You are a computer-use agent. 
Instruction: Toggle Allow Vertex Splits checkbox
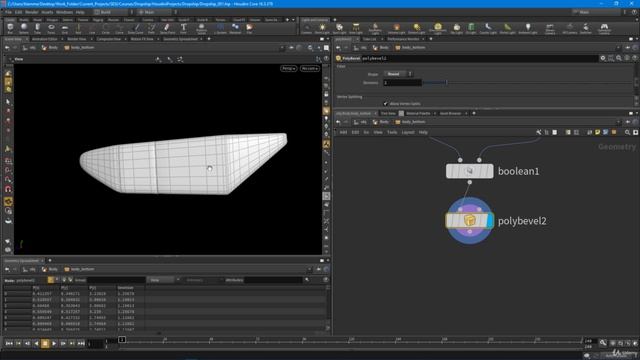pos(385,104)
